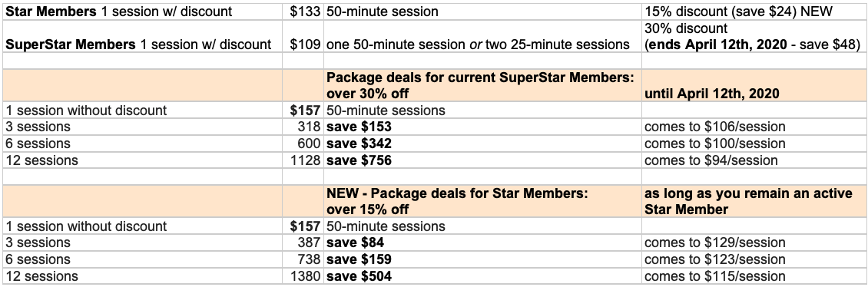This screenshot has height=287, width=868.
Task: Click the $109 price cell
Action: tap(303, 37)
